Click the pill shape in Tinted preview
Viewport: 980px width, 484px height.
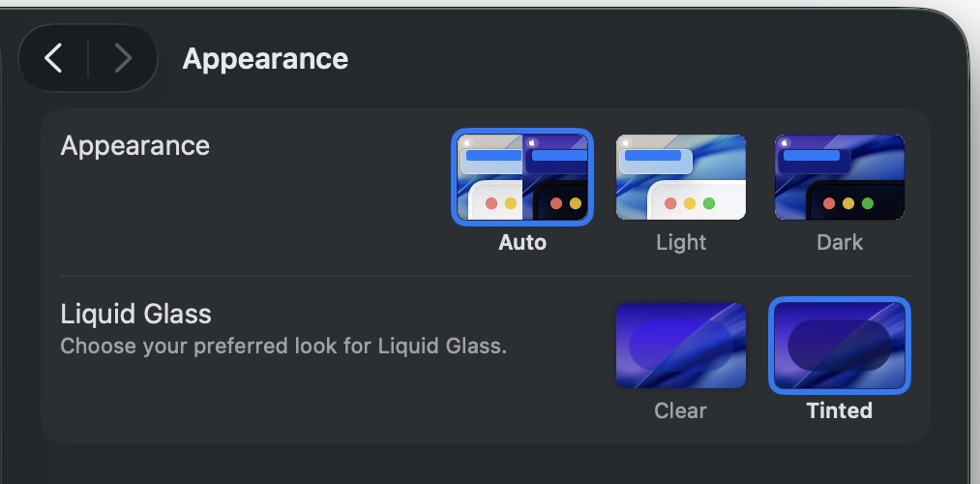coord(839,344)
